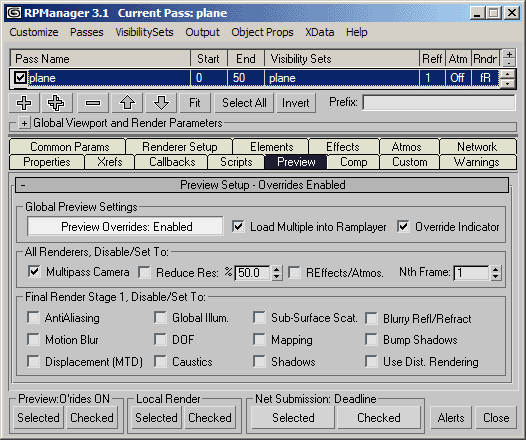526x440 pixels.
Task: Enable the Motion Blur checkbox
Action: (33, 339)
